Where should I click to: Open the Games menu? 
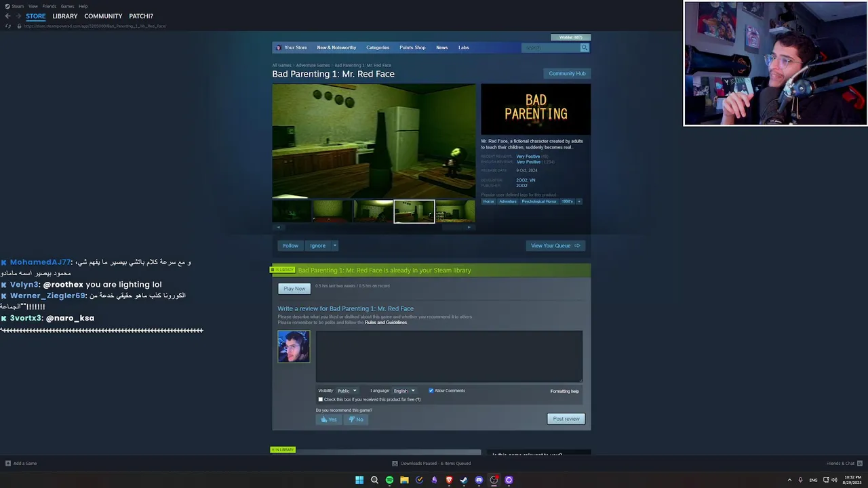pyautogui.click(x=68, y=6)
